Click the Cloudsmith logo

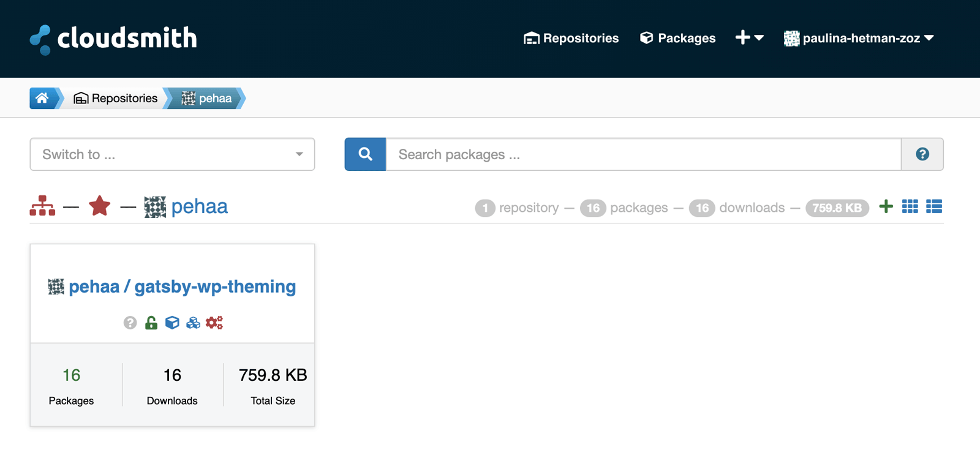click(x=113, y=39)
